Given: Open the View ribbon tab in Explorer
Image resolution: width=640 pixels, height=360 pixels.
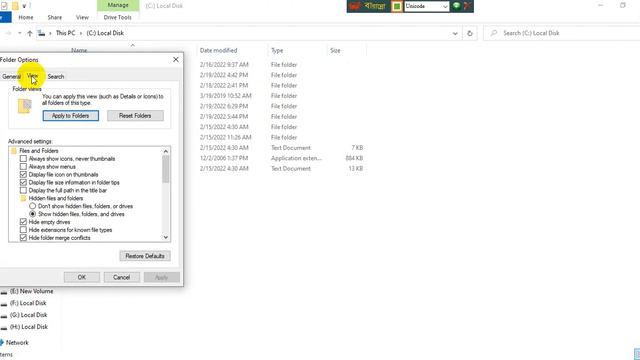Looking at the screenshot, I should [82, 18].
